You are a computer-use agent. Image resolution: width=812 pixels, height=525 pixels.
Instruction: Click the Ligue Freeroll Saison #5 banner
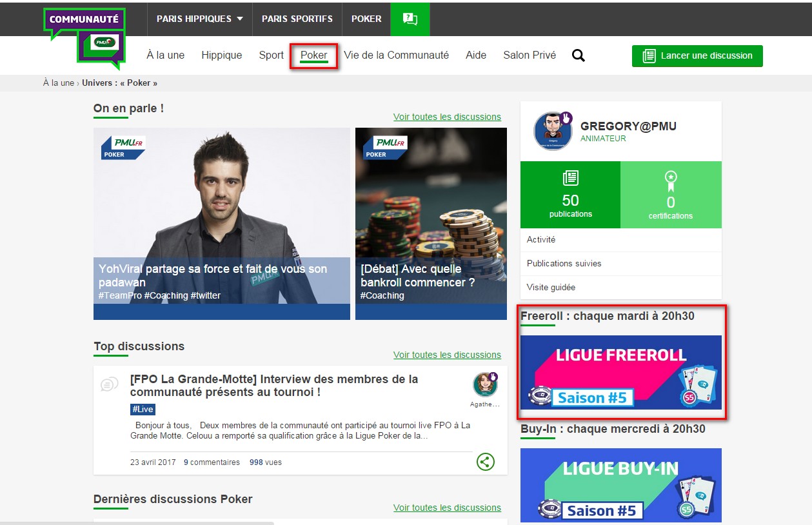[621, 372]
